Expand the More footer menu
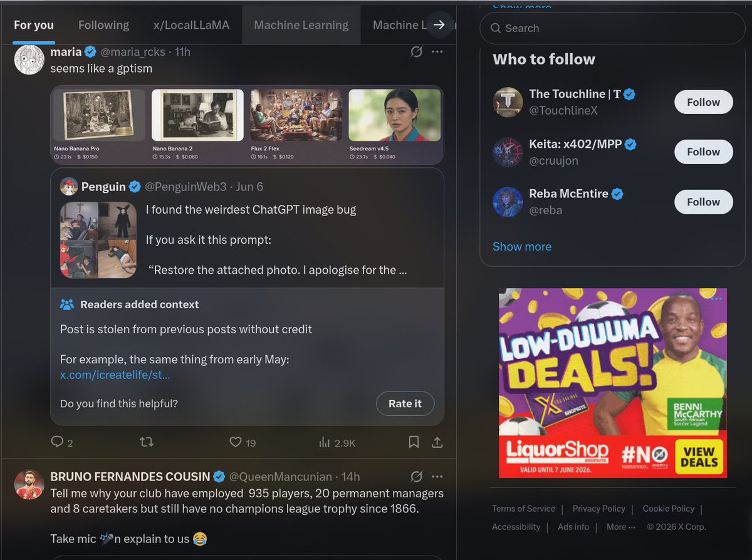 [x=621, y=527]
